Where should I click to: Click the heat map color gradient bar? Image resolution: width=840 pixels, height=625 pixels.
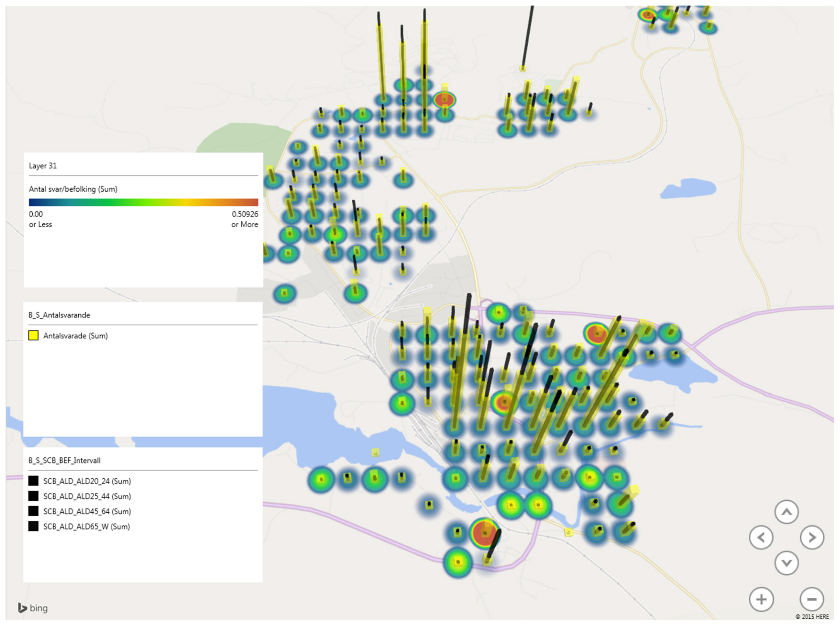(143, 202)
